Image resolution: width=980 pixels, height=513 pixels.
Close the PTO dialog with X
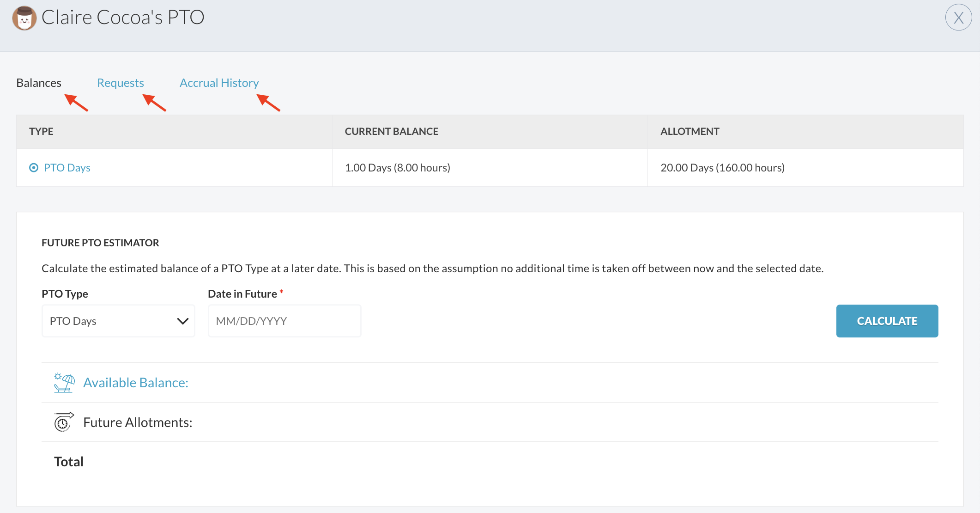(x=958, y=18)
